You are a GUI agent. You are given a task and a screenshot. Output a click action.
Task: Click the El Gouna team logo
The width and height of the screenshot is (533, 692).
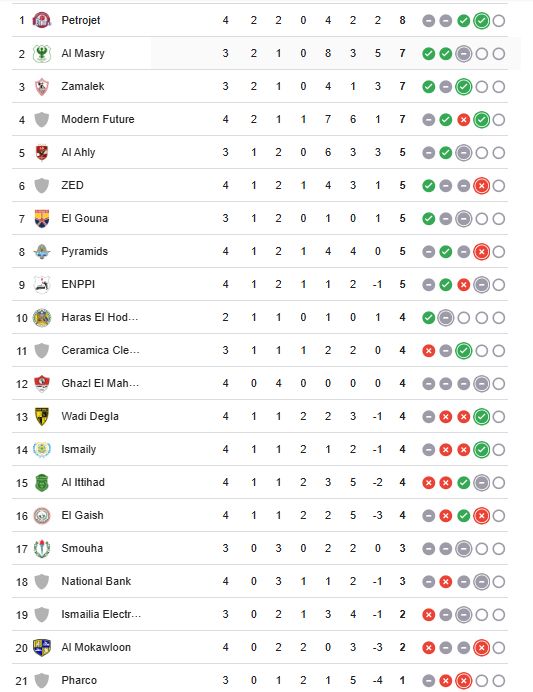[x=42, y=218]
